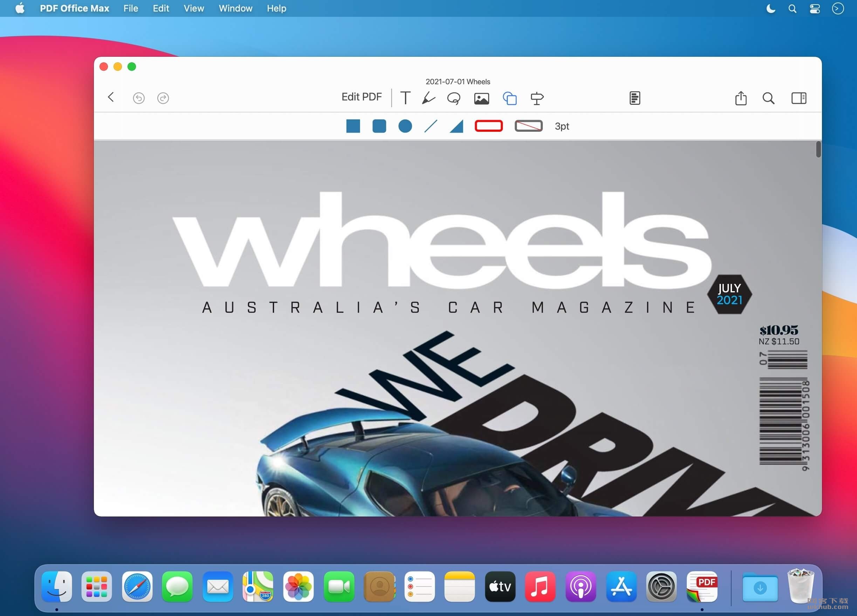Viewport: 857px width, 616px height.
Task: Click the document title 2021-07-01 Wheels
Action: (458, 82)
